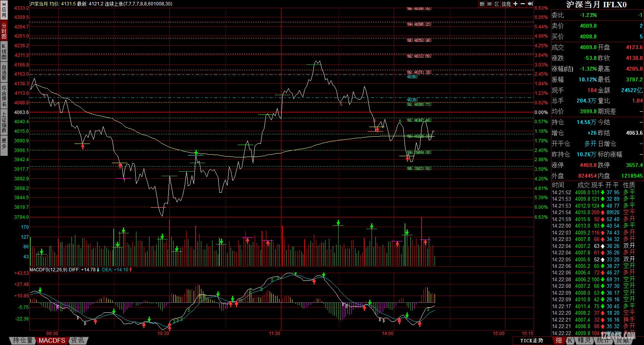
Task: Open the 贡献 contribution tab
Action: [622, 340]
